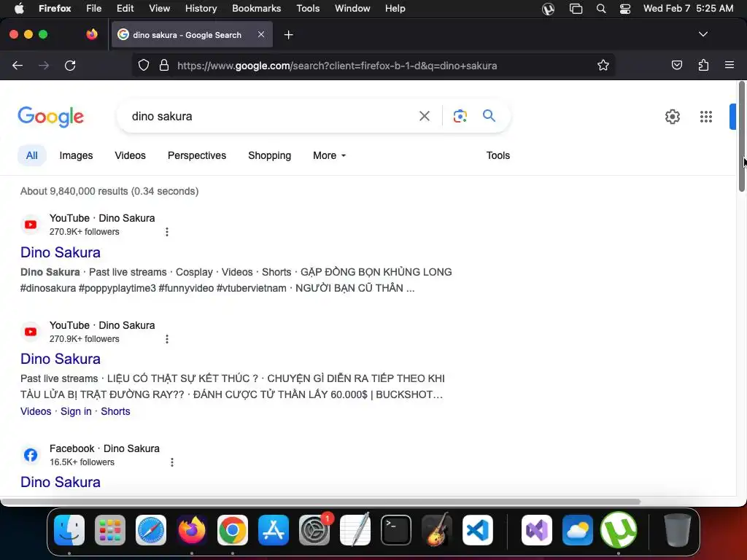Open the Extensions puzzle icon

[703, 65]
